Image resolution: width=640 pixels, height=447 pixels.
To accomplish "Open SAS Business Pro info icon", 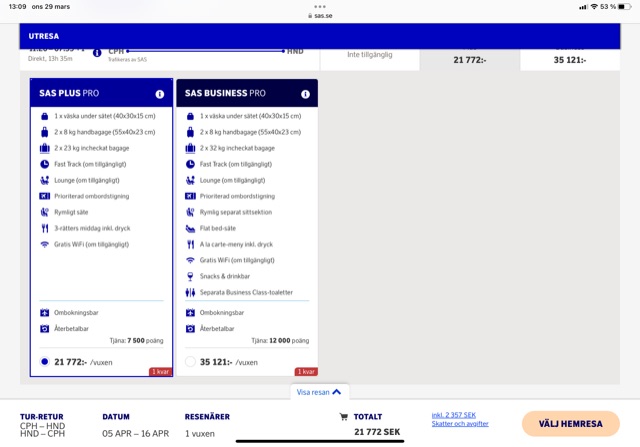I will (305, 94).
